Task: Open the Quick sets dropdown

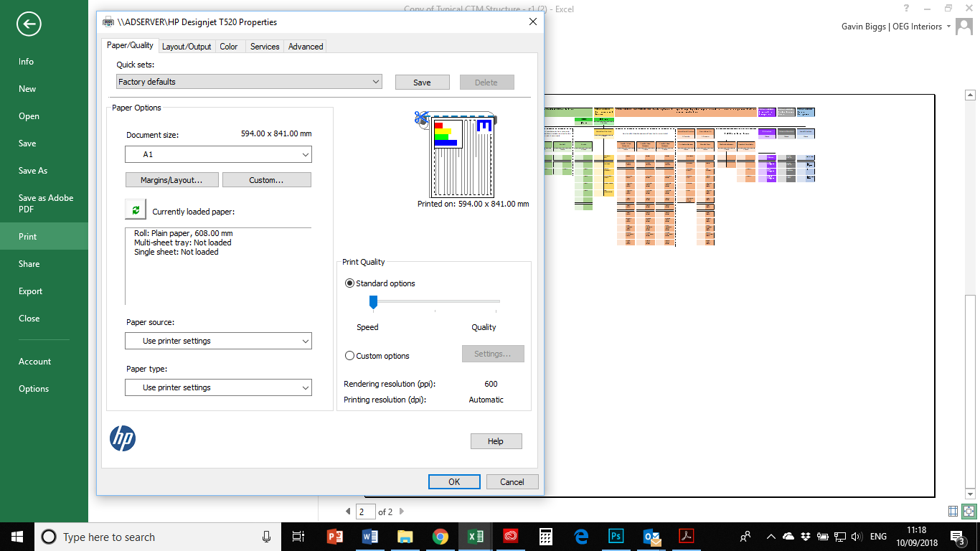Action: pyautogui.click(x=249, y=82)
